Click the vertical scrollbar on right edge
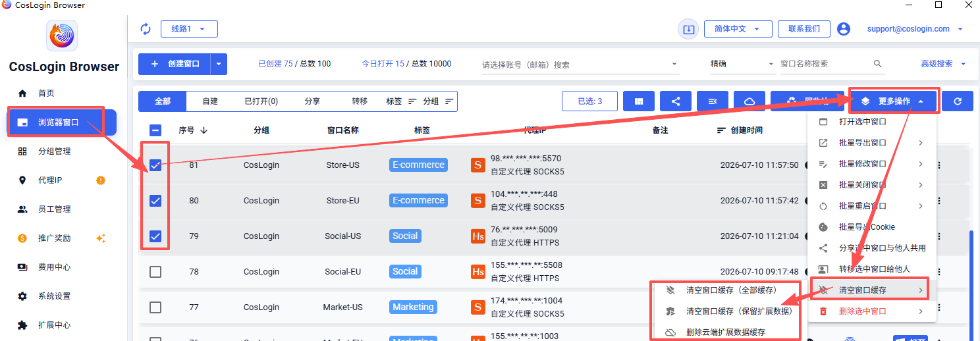This screenshot has height=341, width=980. (971, 286)
